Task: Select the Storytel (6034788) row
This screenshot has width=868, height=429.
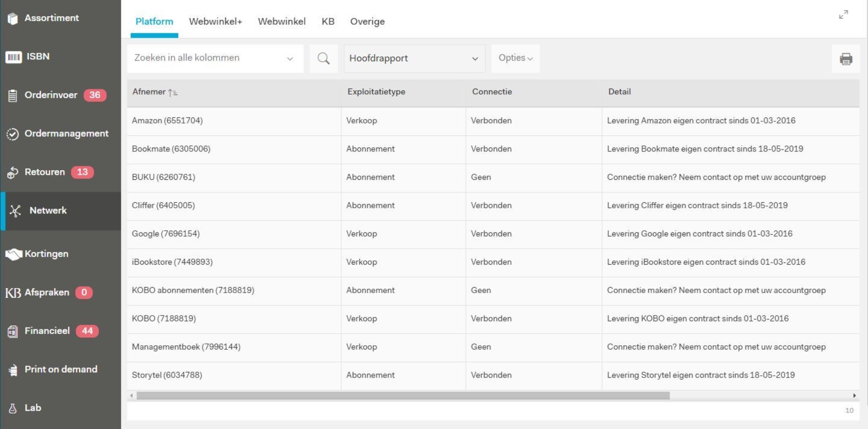Action: pyautogui.click(x=167, y=375)
